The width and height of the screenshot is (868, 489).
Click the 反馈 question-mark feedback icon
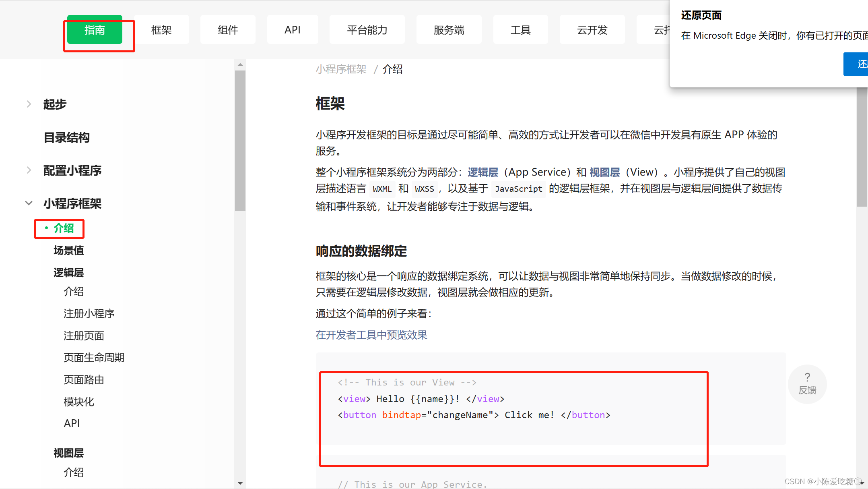pyautogui.click(x=807, y=383)
